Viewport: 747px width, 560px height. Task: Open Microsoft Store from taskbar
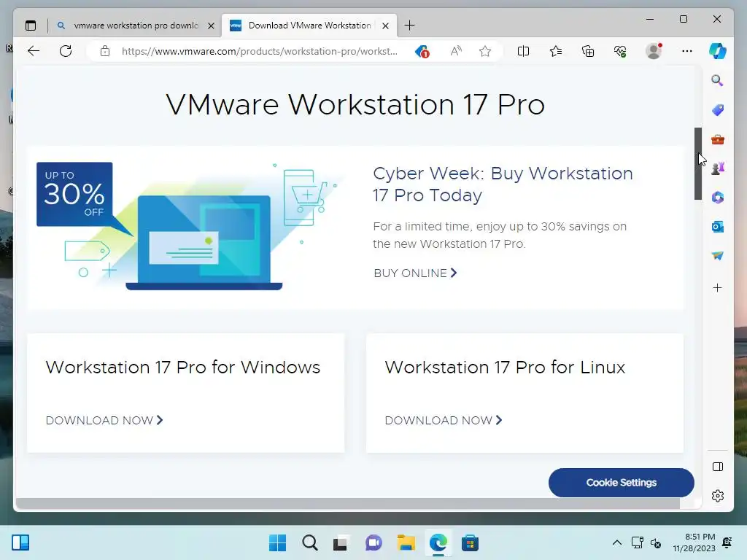pyautogui.click(x=470, y=542)
